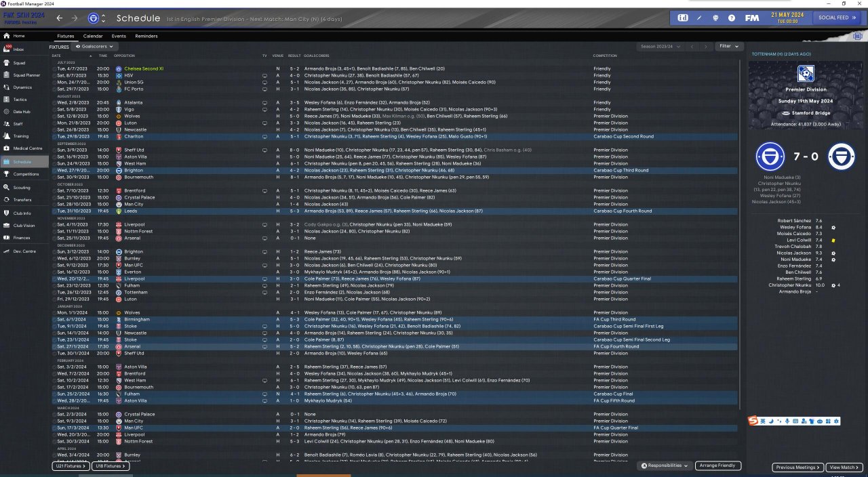Toggle reminder circle for Sun 3/9/2023 fixture
The height and width of the screenshot is (477, 868).
coord(55,150)
